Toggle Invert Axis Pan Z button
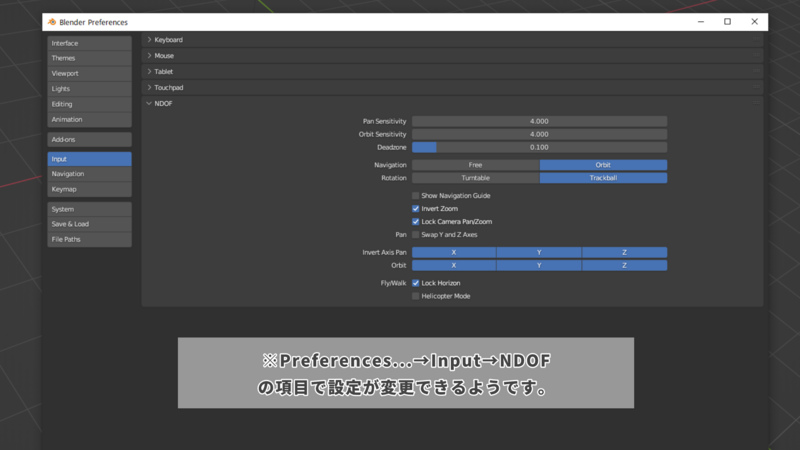800x450 pixels. coord(624,253)
